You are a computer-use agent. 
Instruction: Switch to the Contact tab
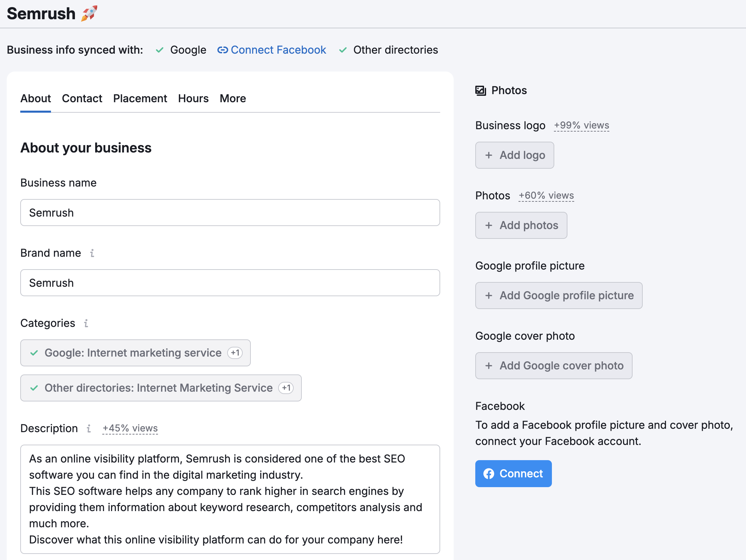pos(82,99)
